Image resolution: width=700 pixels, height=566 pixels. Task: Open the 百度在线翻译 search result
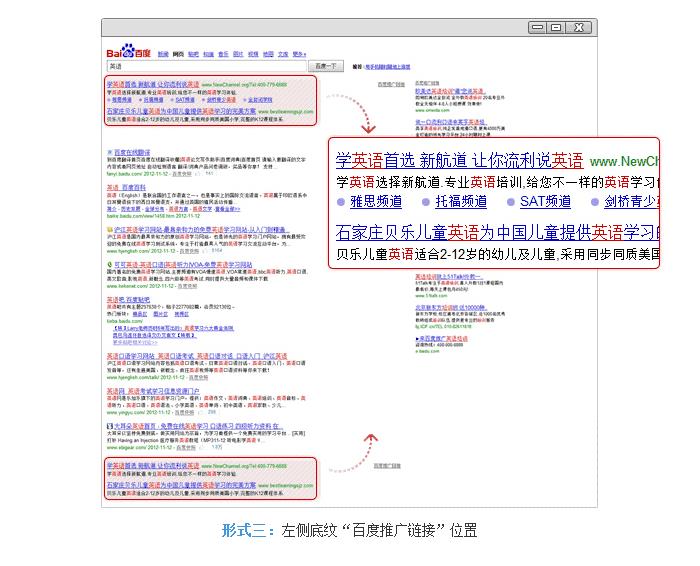(132, 153)
